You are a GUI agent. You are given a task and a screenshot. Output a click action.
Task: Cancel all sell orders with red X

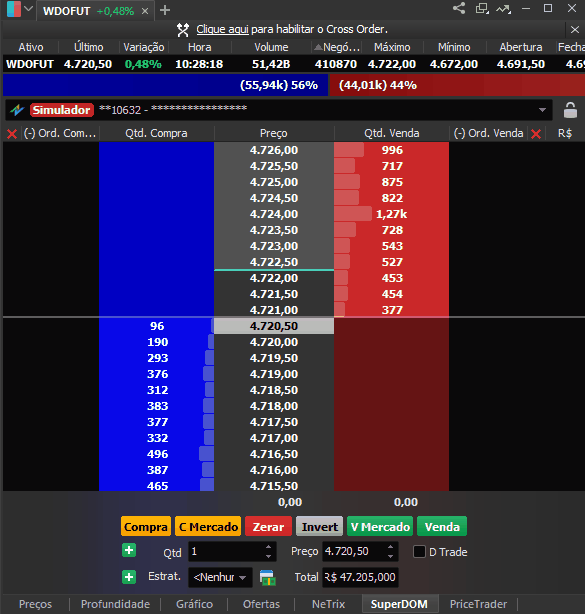point(536,134)
